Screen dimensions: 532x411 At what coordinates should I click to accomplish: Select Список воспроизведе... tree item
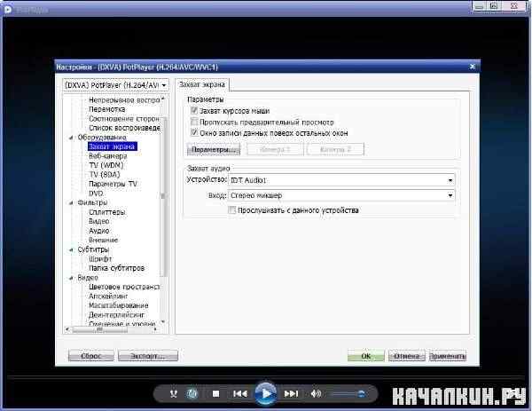(124, 128)
